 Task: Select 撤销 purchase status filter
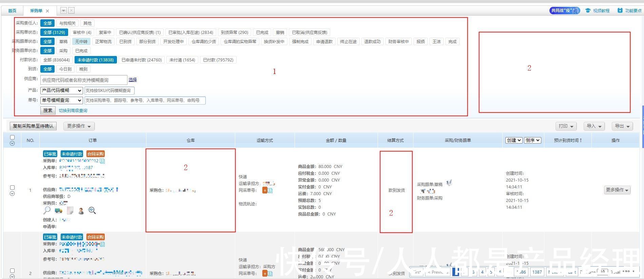coord(280,32)
